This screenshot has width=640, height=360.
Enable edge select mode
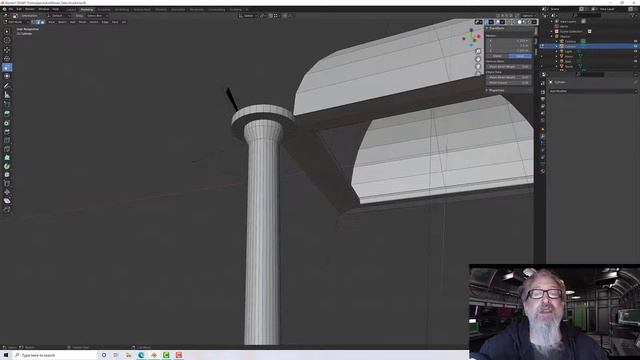(x=38, y=22)
